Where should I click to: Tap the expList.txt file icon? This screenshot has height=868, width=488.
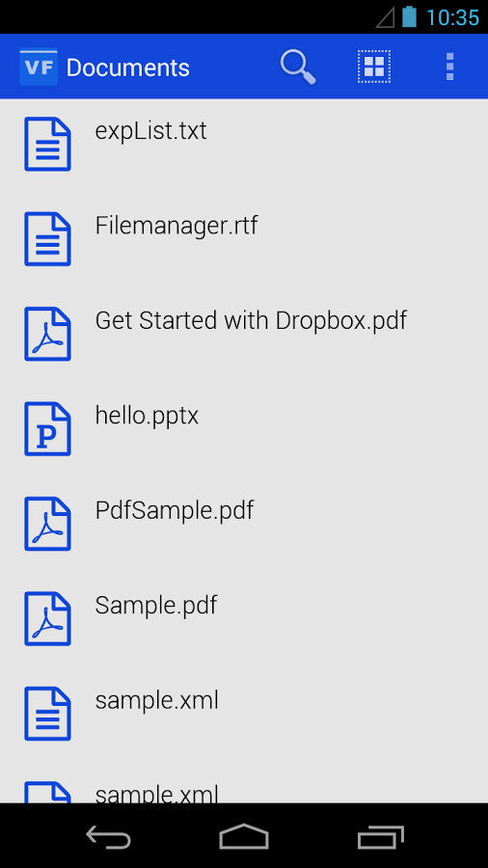click(47, 144)
